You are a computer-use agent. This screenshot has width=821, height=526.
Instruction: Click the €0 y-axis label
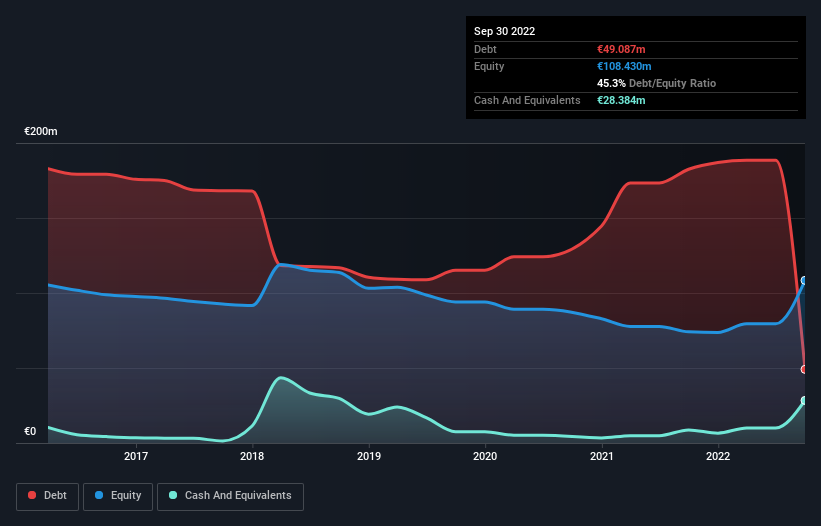coord(30,432)
